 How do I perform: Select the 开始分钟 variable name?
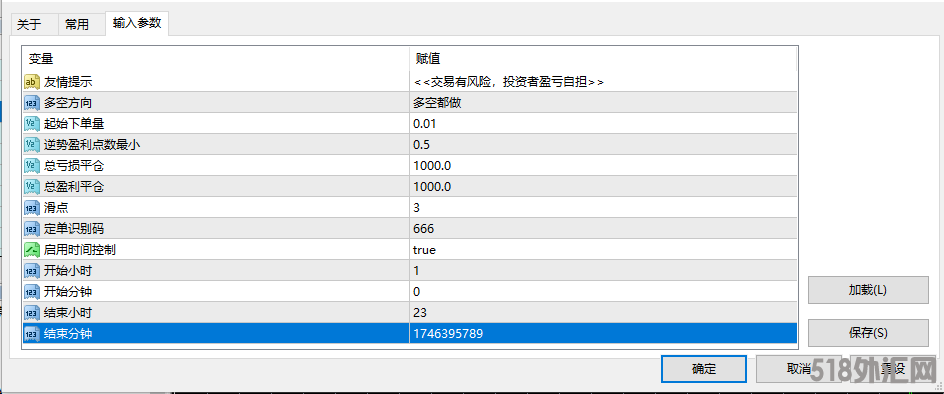(x=68, y=292)
